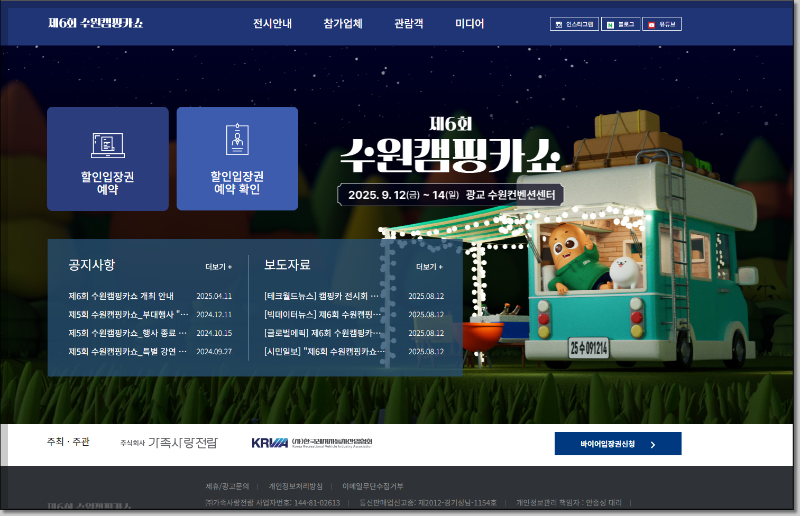The image size is (800, 516).
Task: Click the 바이어입장권신청 button
Action: pos(618,444)
